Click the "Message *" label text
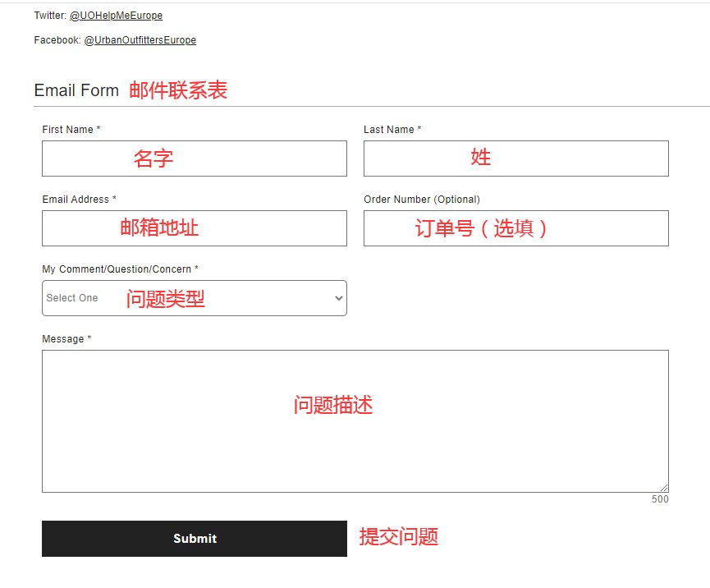Viewport: 710px width, 588px height. point(66,339)
